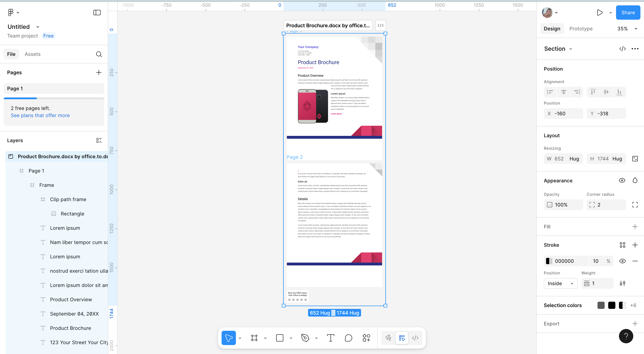Select the Clip path frame layer
Viewport: 644px width, 354px height.
[x=68, y=199]
